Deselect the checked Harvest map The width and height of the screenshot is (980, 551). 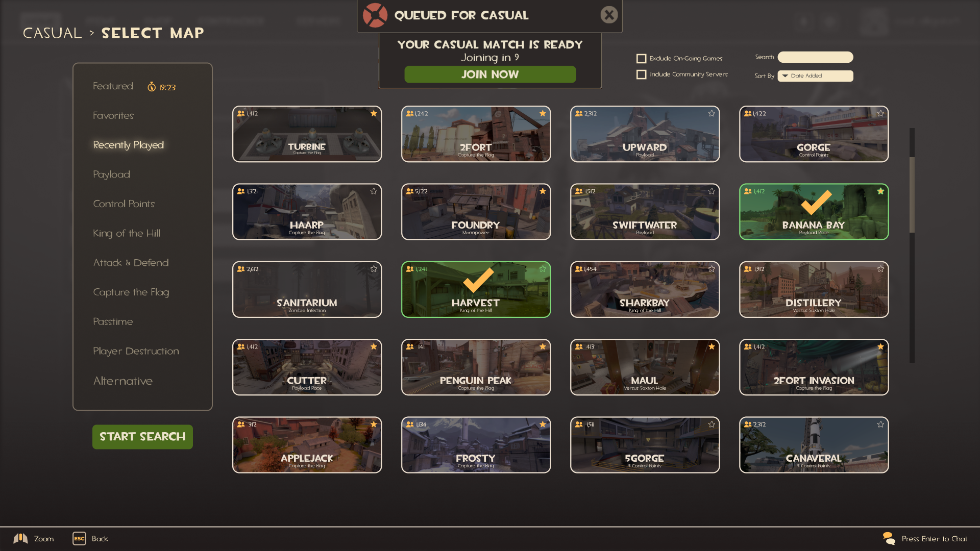click(476, 289)
